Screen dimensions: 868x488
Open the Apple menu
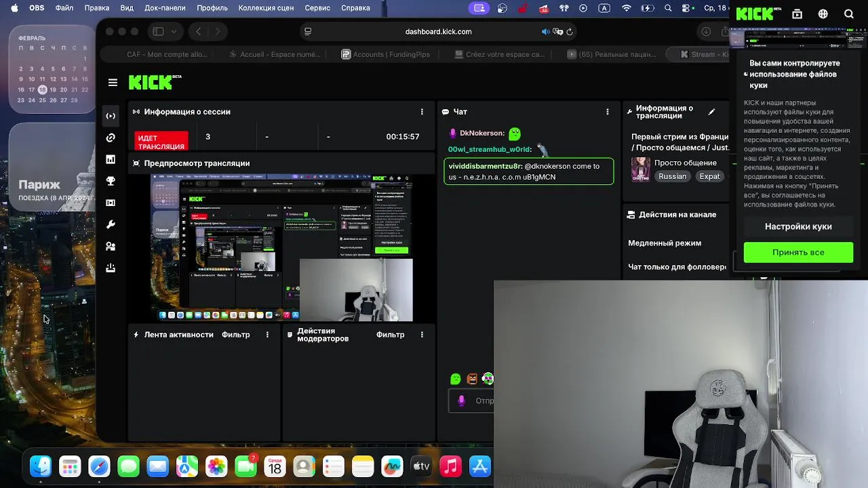tap(14, 8)
